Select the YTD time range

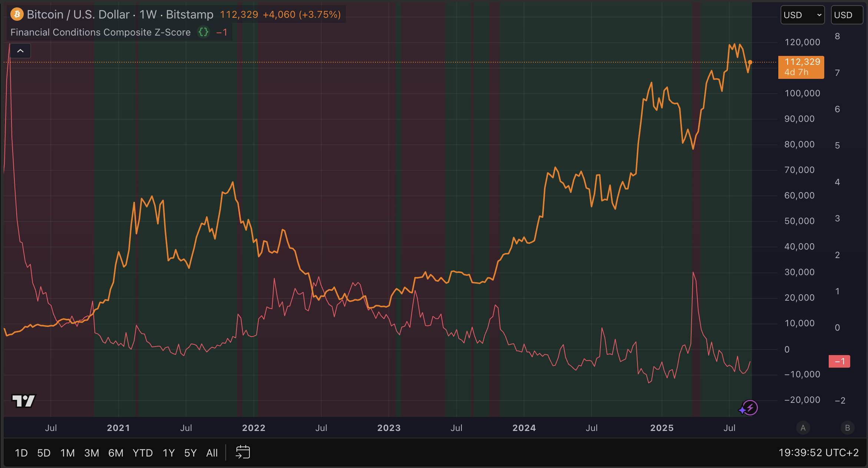pos(143,453)
